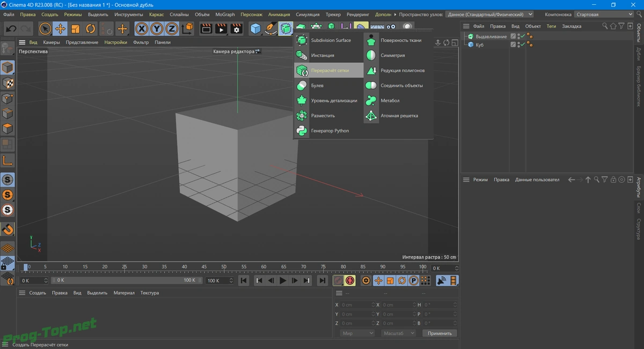644x349 pixels.
Task: Toggle X axis lock
Action: tap(142, 28)
